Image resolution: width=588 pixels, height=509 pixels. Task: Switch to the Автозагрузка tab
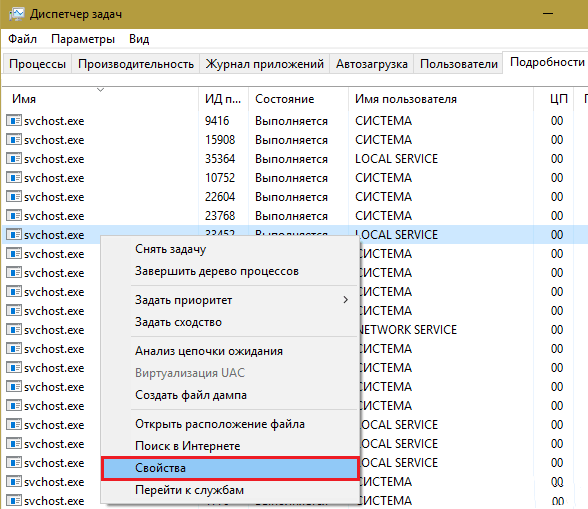point(372,64)
